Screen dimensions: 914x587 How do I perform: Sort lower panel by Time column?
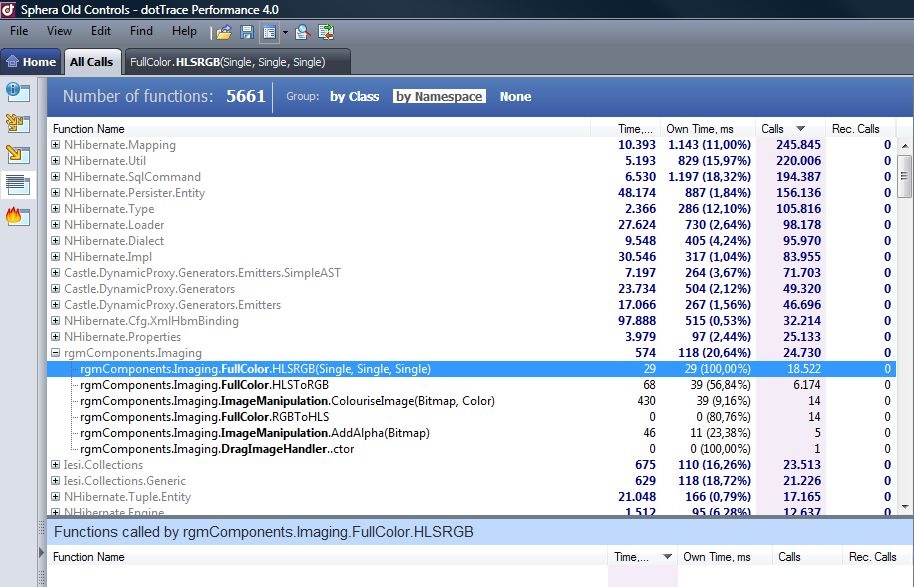(x=642, y=557)
